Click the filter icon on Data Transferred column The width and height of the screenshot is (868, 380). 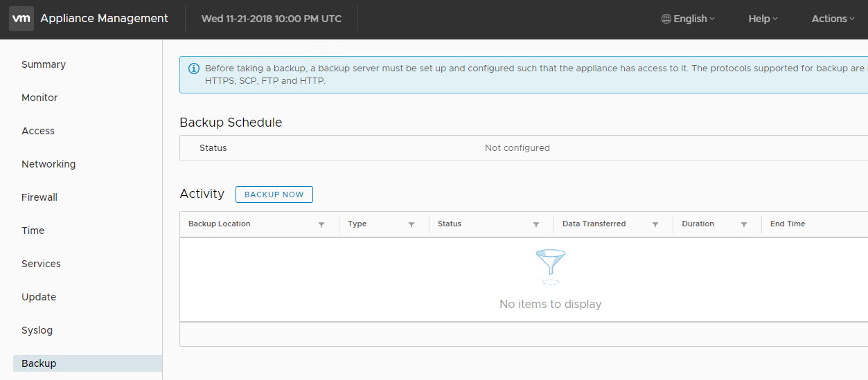click(655, 224)
